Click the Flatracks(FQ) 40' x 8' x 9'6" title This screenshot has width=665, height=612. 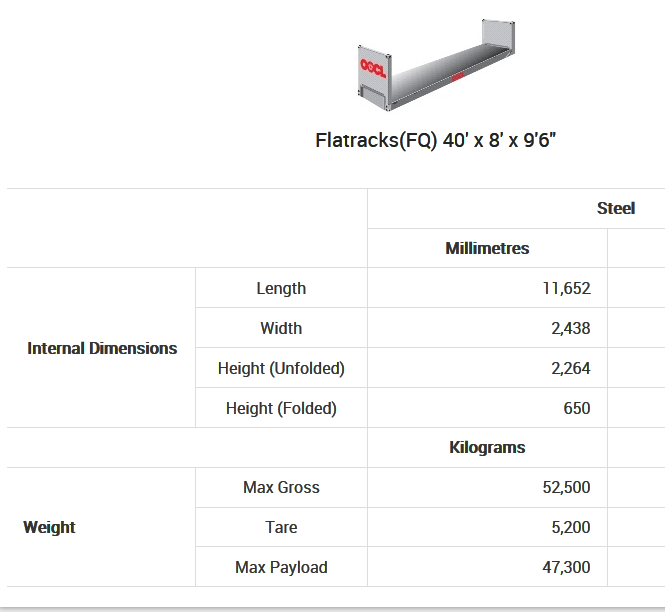435,140
